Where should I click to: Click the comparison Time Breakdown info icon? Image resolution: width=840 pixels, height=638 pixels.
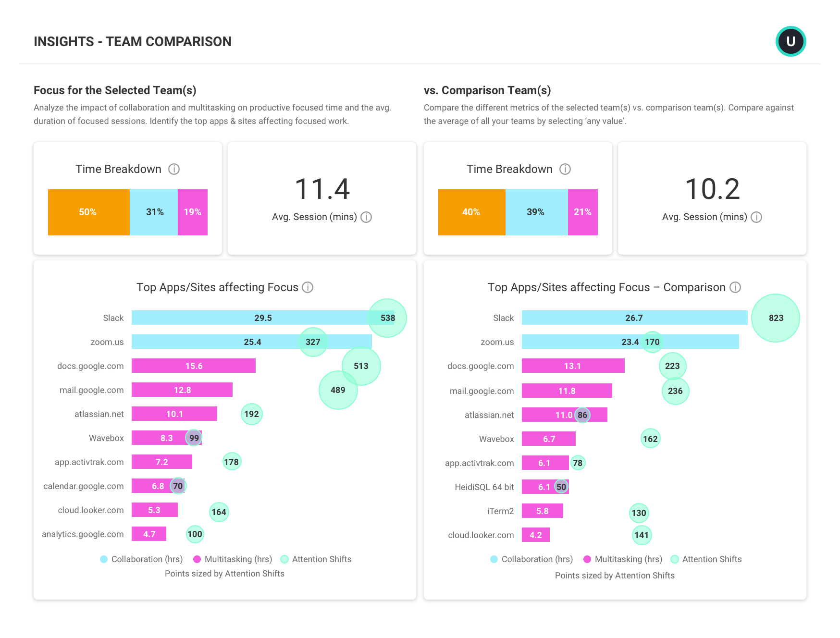pos(566,169)
